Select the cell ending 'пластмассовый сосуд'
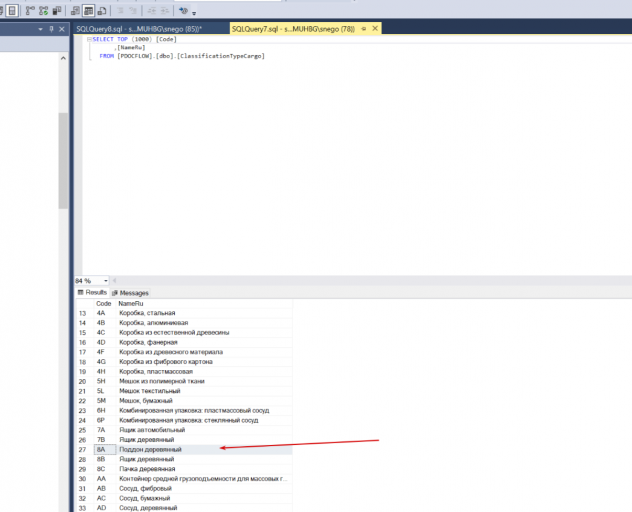 pos(204,410)
